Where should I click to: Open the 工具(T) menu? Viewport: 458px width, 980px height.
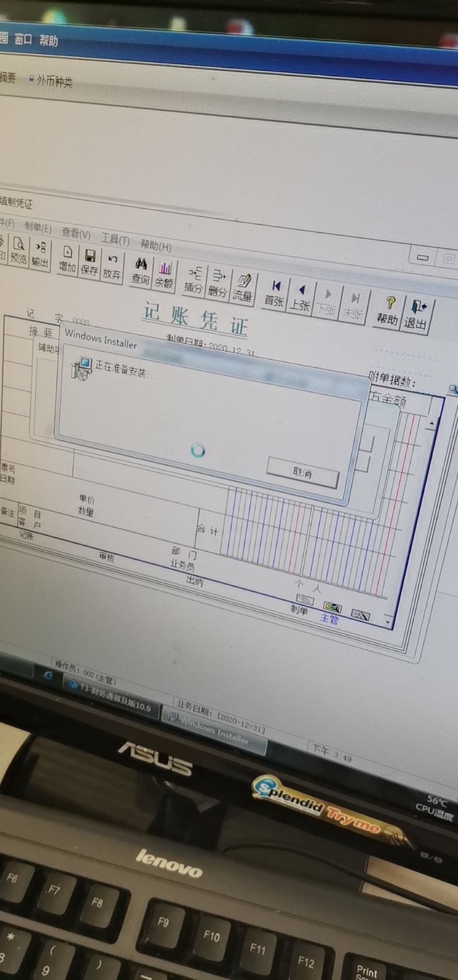pyautogui.click(x=115, y=239)
